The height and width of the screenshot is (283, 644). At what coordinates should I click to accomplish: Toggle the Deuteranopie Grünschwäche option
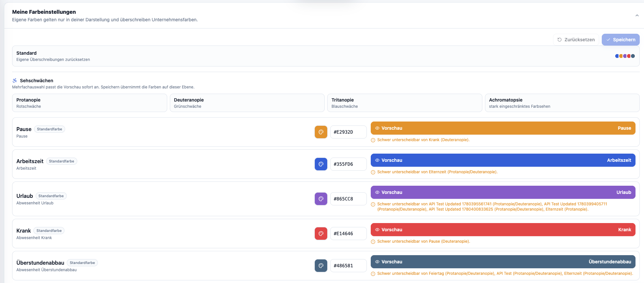[x=247, y=103]
